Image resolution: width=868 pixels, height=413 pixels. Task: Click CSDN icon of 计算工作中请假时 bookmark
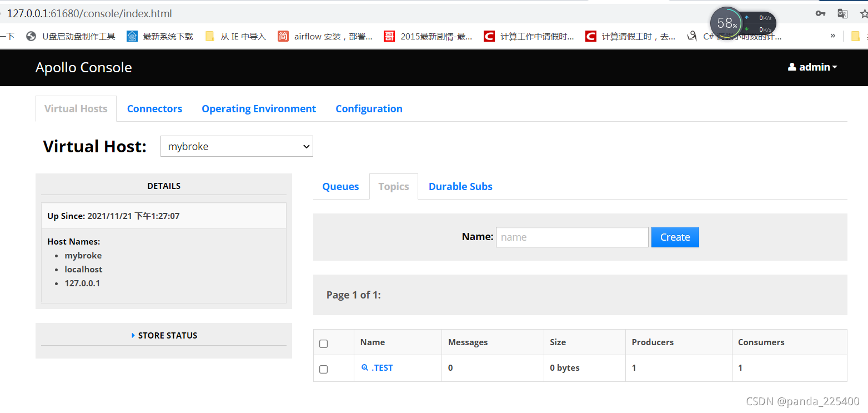click(489, 36)
